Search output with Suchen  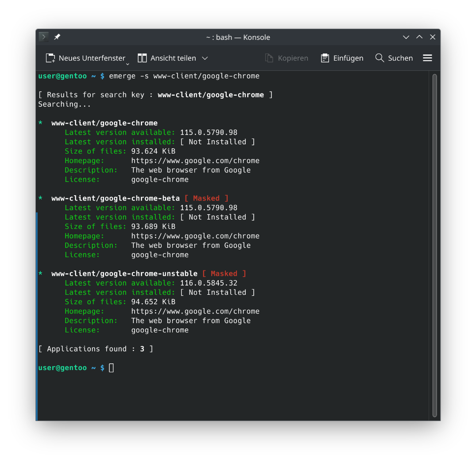(x=400, y=58)
